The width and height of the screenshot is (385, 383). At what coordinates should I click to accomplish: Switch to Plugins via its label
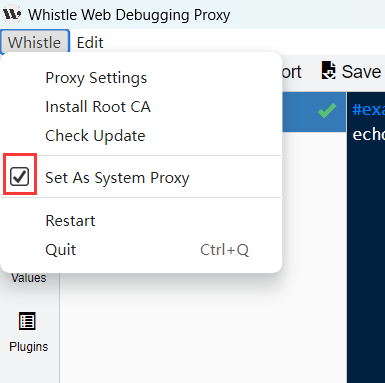[29, 347]
